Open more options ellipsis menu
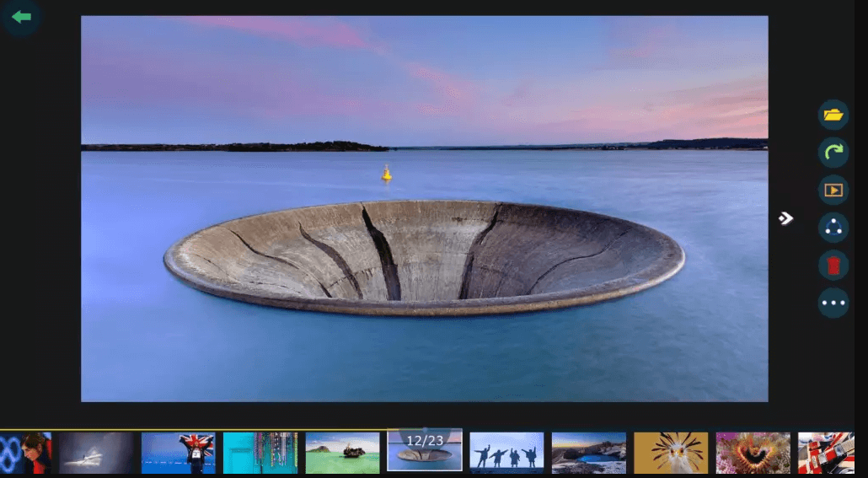 click(x=833, y=303)
